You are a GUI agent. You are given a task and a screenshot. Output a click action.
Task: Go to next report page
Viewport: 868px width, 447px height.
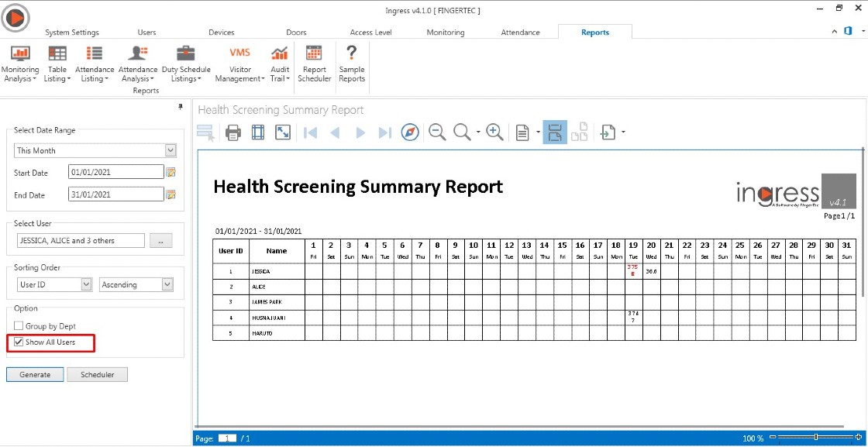tap(360, 132)
